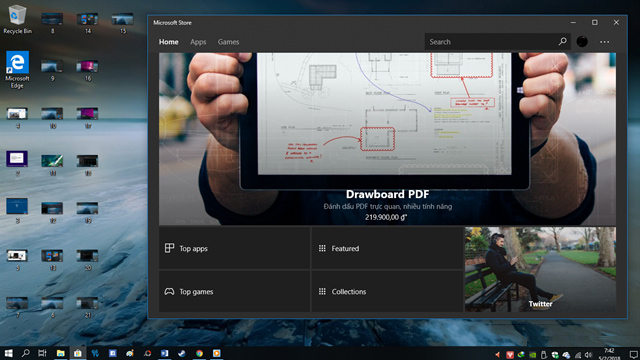Open the Collections tile

[x=387, y=291]
